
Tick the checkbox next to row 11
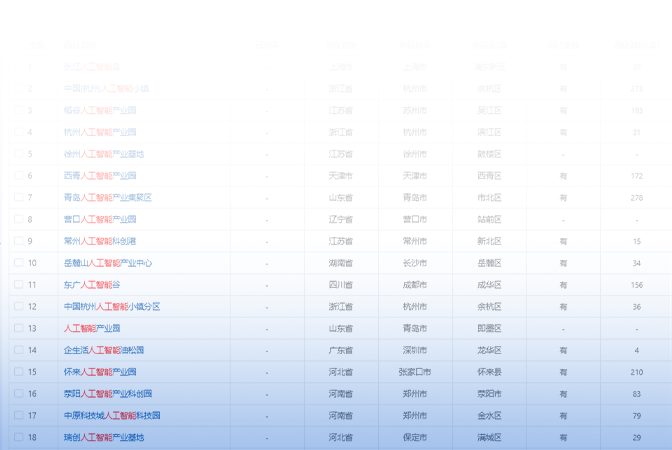tap(18, 284)
